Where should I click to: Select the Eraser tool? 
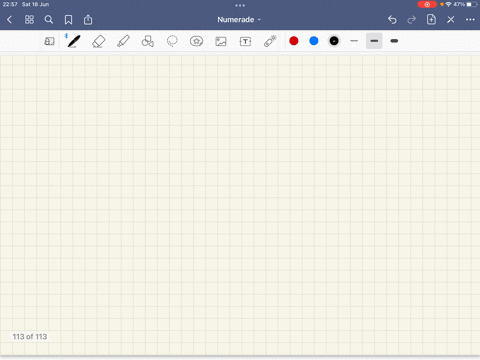98,41
